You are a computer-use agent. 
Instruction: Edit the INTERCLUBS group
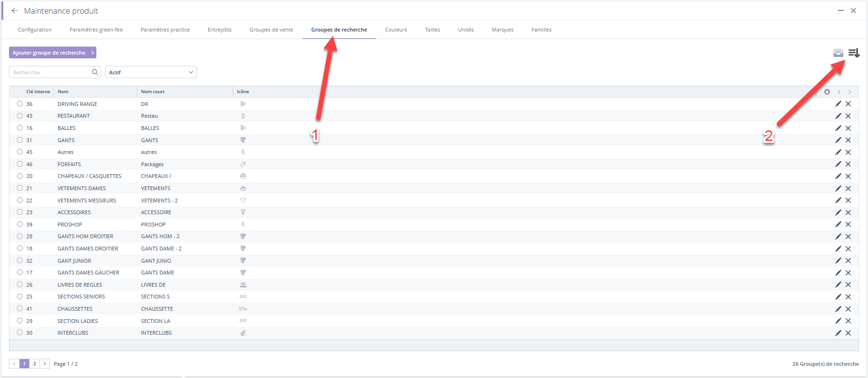(x=838, y=333)
